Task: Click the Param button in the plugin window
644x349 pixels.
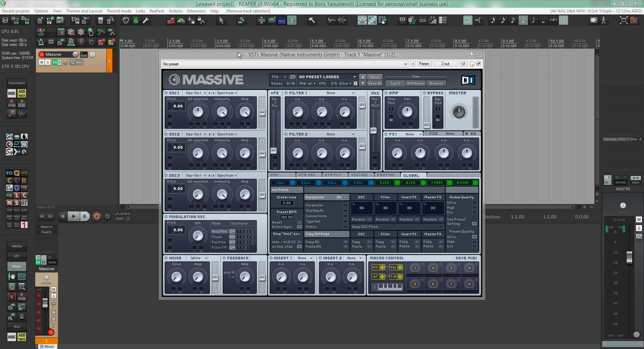Action: tap(424, 64)
